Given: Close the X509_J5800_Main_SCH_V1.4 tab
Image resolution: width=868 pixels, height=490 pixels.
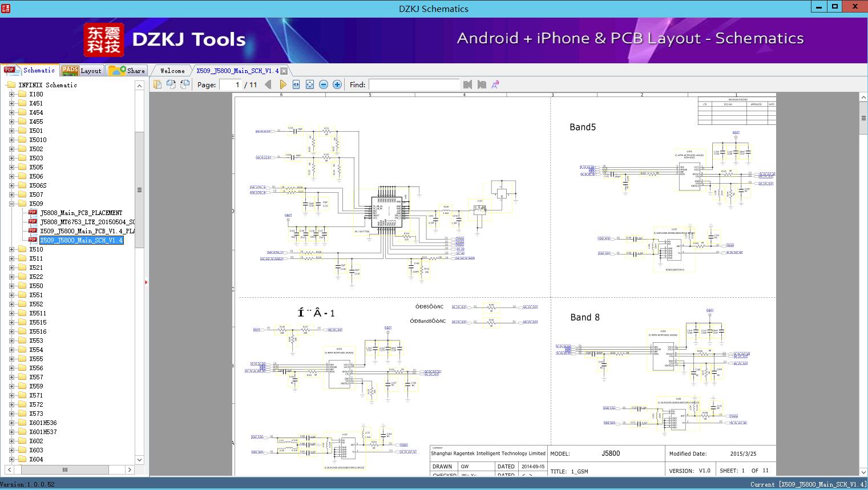Looking at the screenshot, I should (284, 71).
